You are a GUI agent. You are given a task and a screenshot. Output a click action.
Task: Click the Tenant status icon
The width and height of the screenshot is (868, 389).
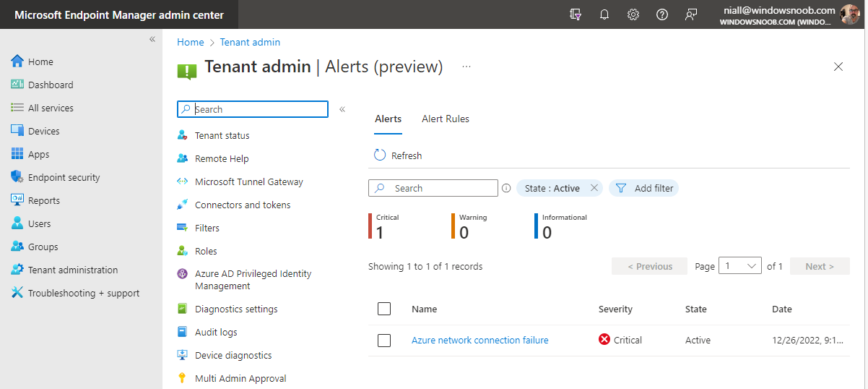(183, 135)
